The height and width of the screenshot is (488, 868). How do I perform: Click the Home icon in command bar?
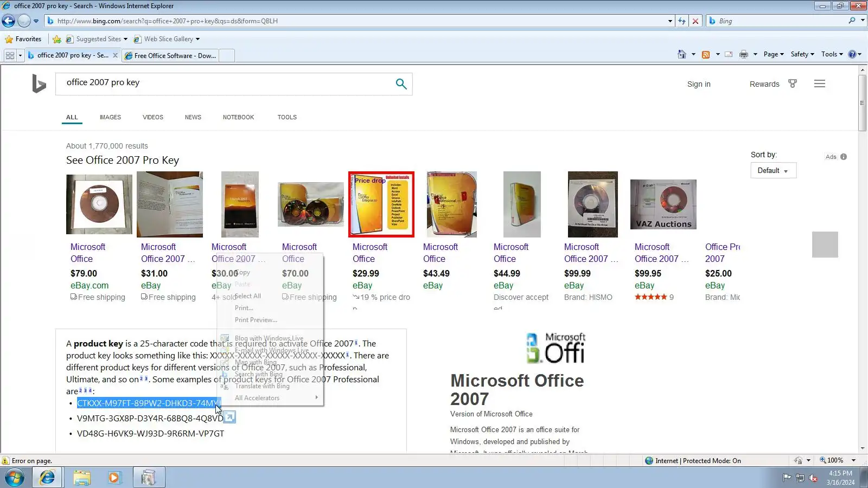coord(682,54)
